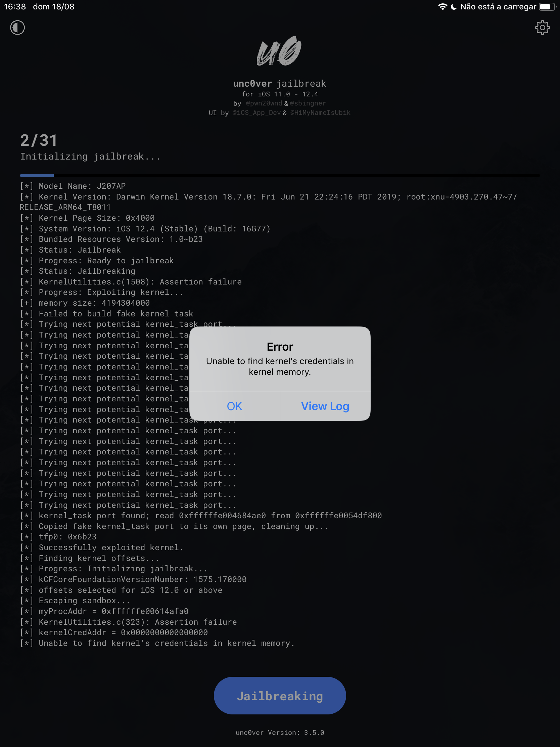Image resolution: width=560 pixels, height=747 pixels.
Task: Select the "myProcAddr = 0xfffffffe00614afa0" log line
Action: (x=104, y=612)
